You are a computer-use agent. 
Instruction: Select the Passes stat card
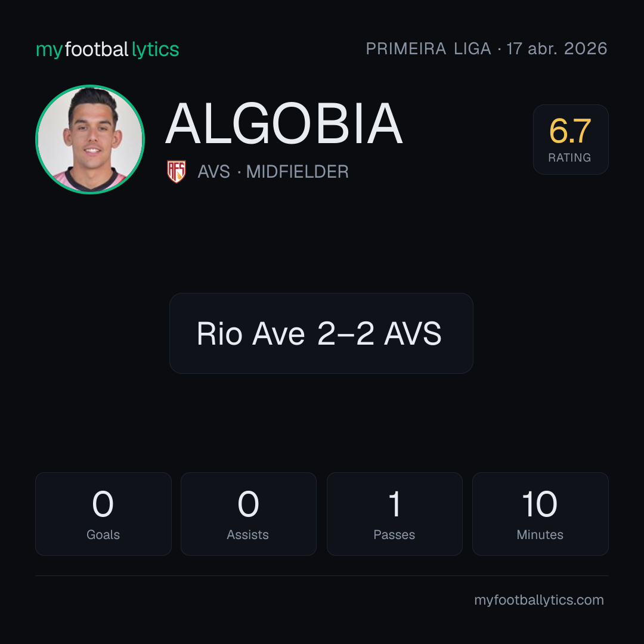[394, 514]
